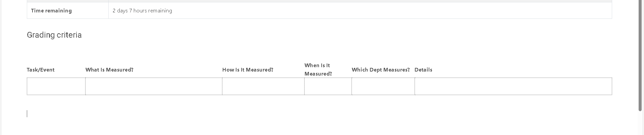Click the word 'remaining' in the time value
The image size is (644, 135).
point(160,11)
